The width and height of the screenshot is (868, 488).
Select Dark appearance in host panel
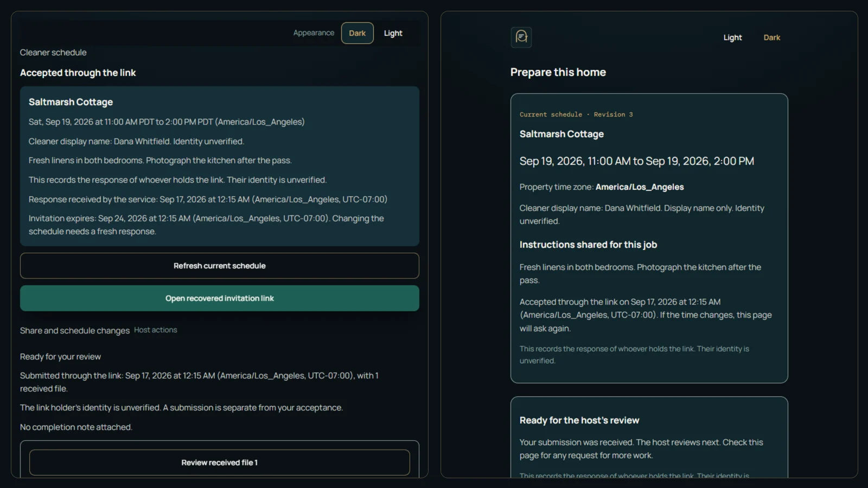357,33
